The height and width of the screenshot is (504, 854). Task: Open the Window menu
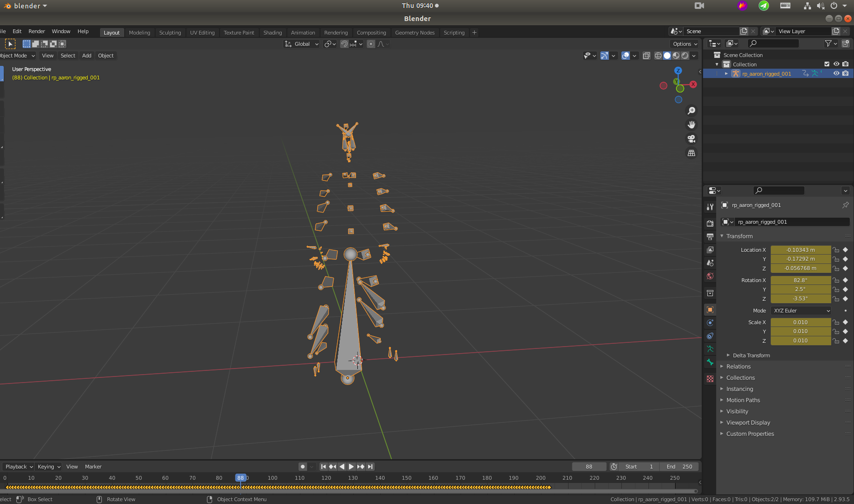[61, 31]
